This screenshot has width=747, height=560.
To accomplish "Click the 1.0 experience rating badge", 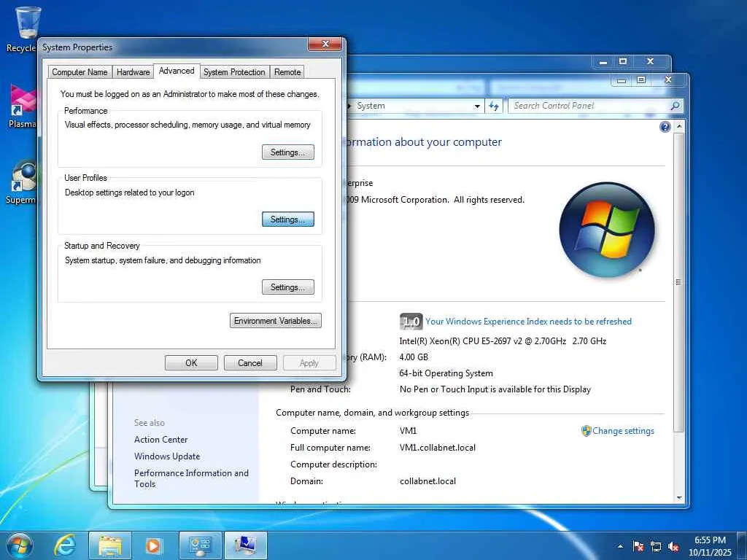I will (x=411, y=322).
